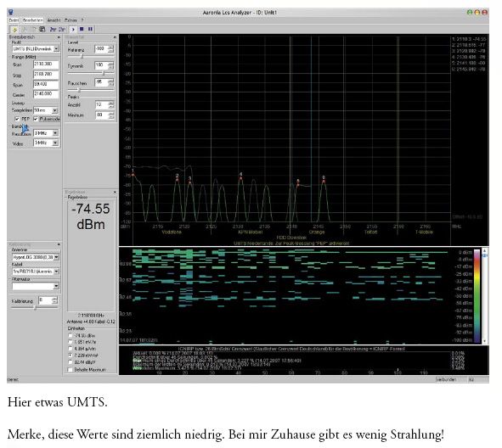Stop the measurement with the square icon
Screen dimensions: 502x448
click(82, 29)
